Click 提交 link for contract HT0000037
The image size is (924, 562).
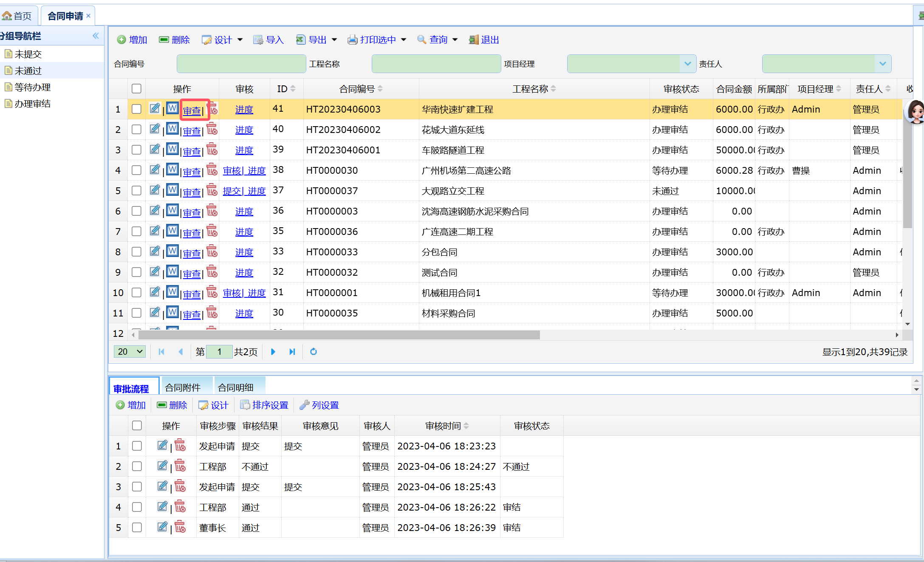(x=232, y=191)
